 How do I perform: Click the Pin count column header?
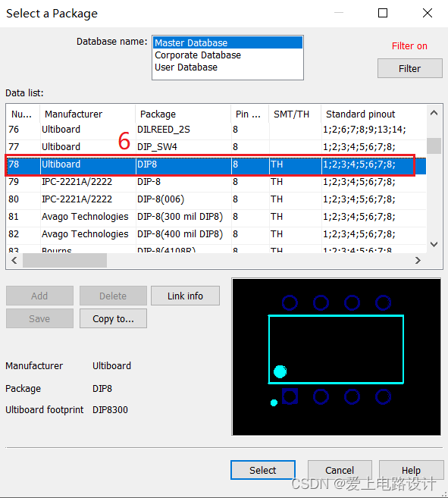249,114
